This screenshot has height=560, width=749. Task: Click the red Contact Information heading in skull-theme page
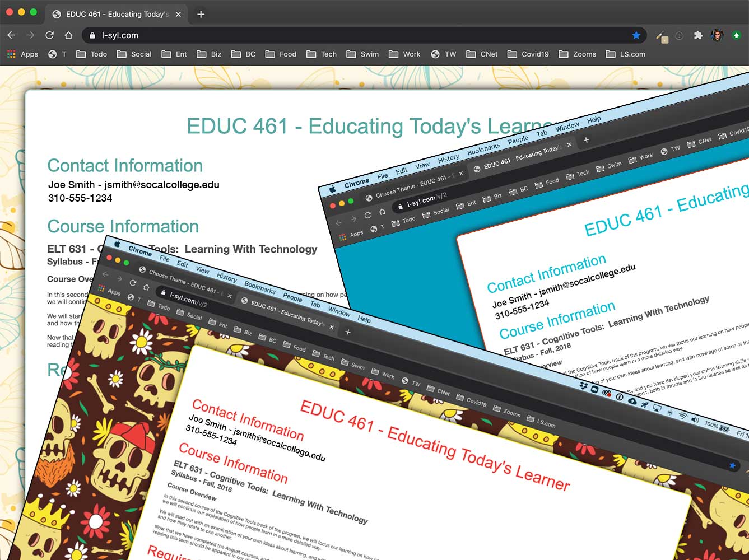coord(248,419)
